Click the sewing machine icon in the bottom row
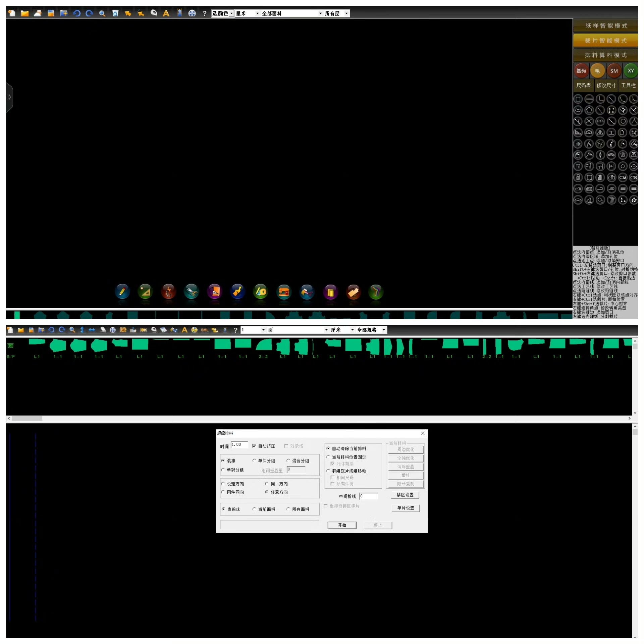Screen dimensions: 644x644 pos(284,292)
